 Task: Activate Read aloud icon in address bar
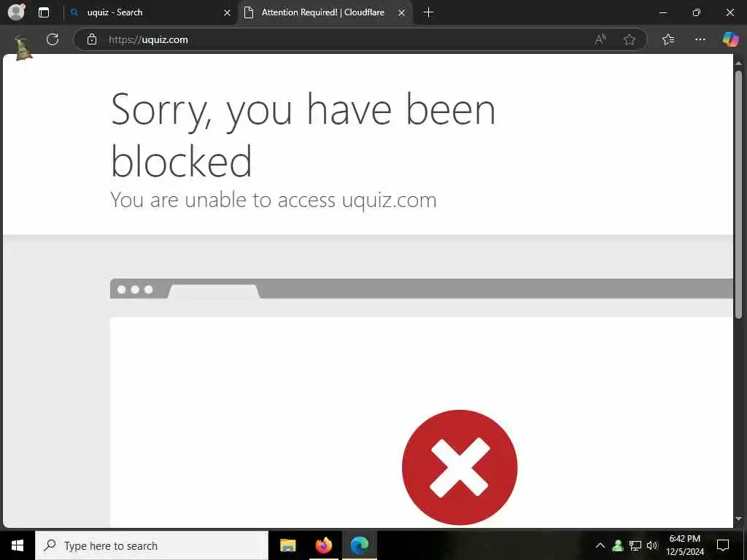tap(601, 39)
